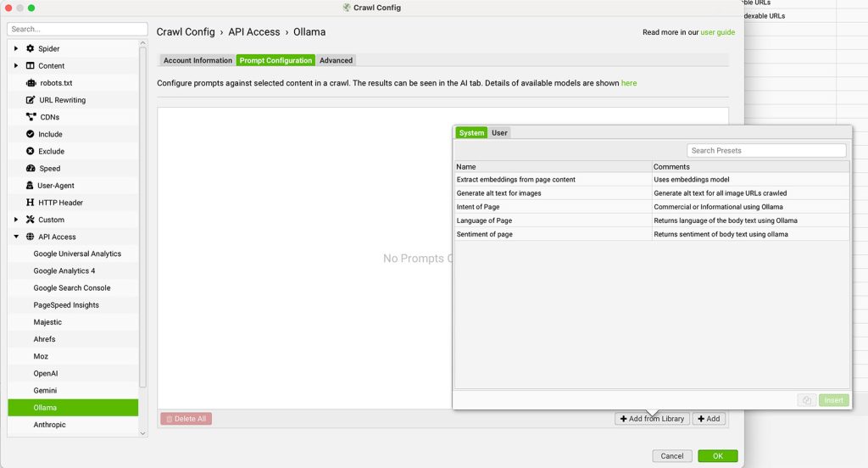868x468 pixels.
Task: Select PageSpeed Insights in sidebar
Action: pos(73,304)
